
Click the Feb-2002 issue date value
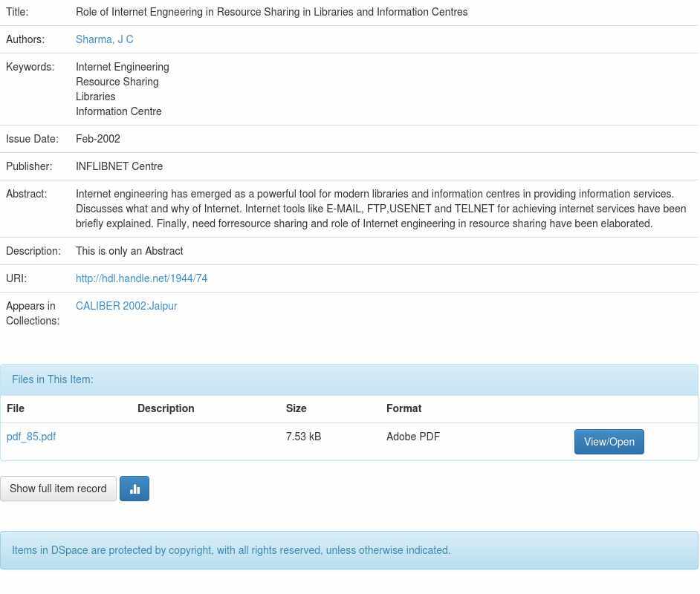[98, 139]
